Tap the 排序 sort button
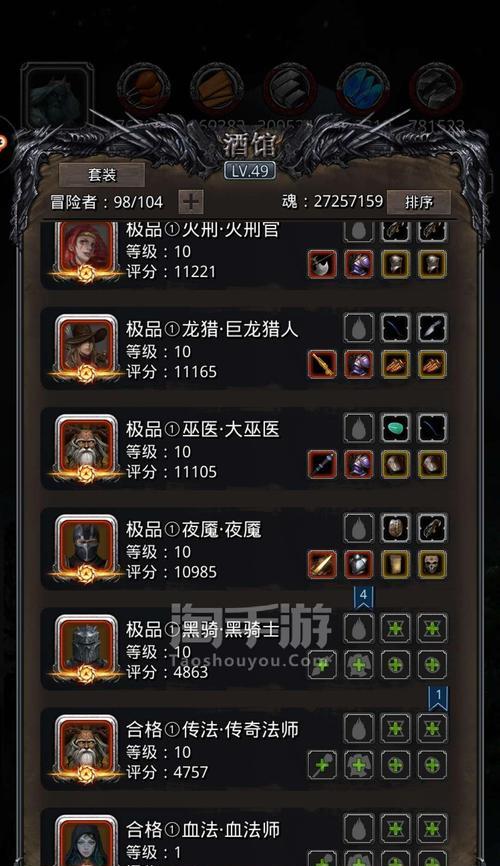 (419, 202)
